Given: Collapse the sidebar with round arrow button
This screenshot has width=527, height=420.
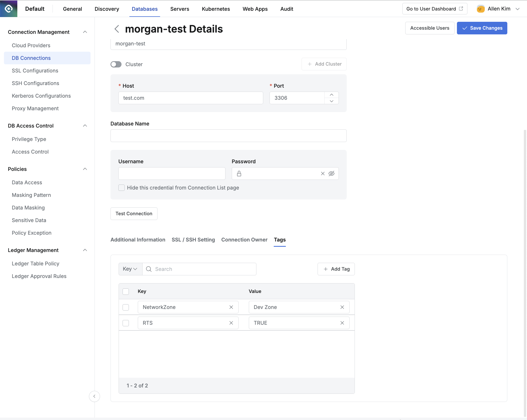Looking at the screenshot, I should point(94,396).
